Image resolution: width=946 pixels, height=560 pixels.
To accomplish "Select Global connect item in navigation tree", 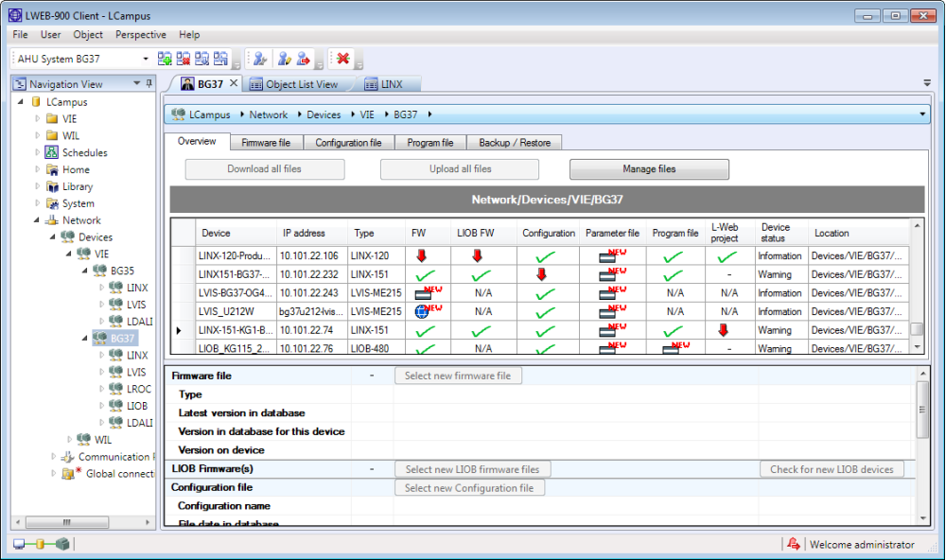I will point(120,474).
